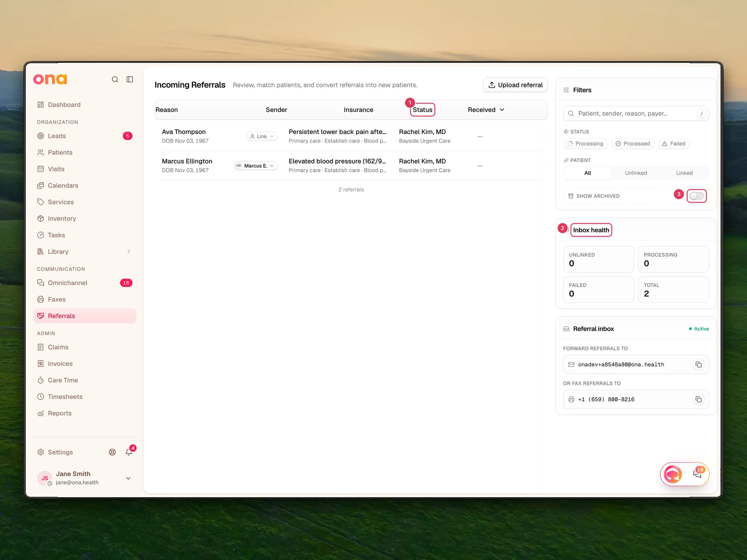747x560 pixels.
Task: Open Faxes page
Action: click(85, 300)
